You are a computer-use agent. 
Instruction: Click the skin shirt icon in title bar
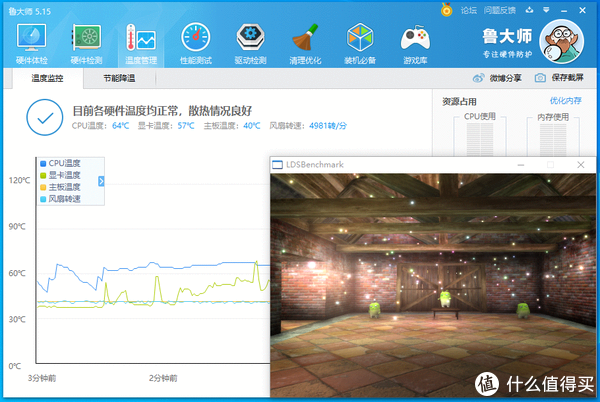tap(530, 10)
